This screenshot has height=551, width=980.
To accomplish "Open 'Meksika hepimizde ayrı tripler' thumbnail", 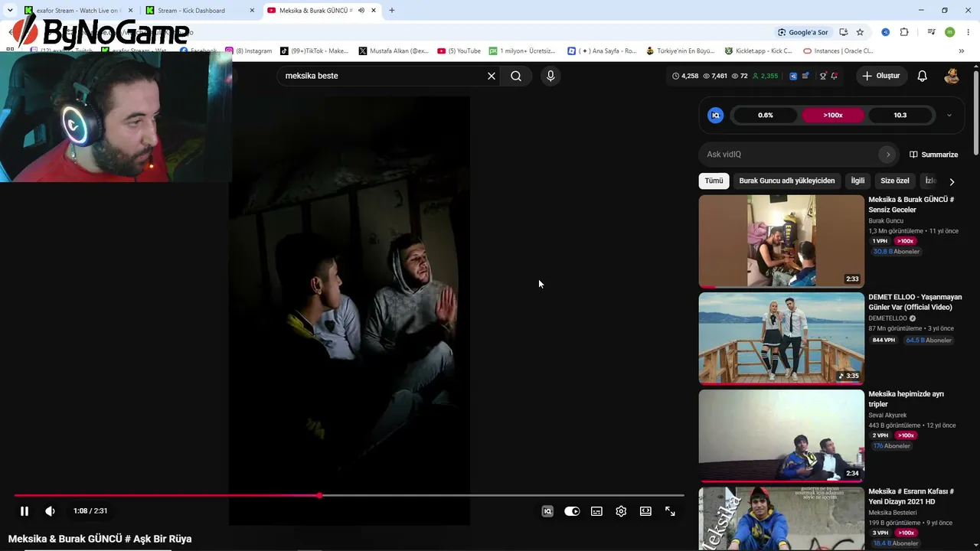I will pyautogui.click(x=781, y=435).
